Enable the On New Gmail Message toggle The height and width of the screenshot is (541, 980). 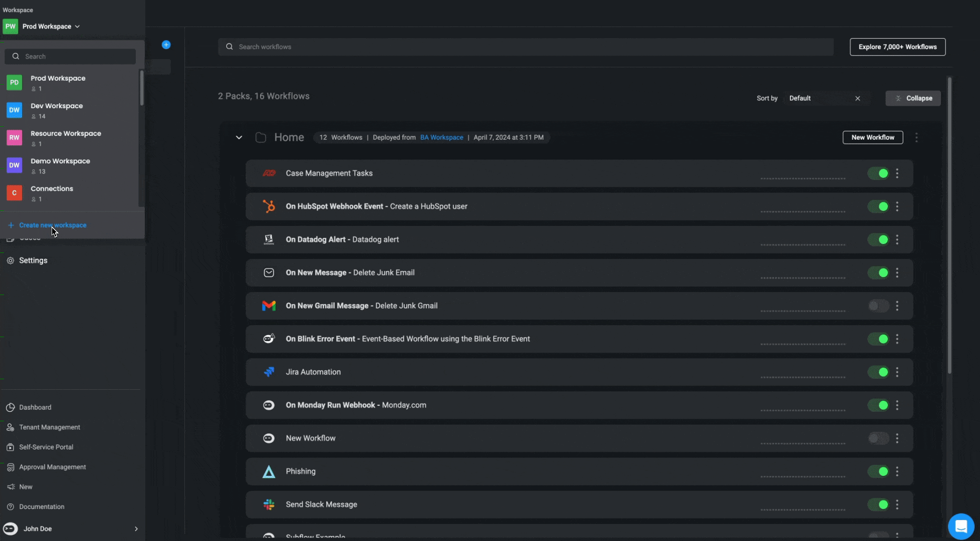[x=878, y=306]
